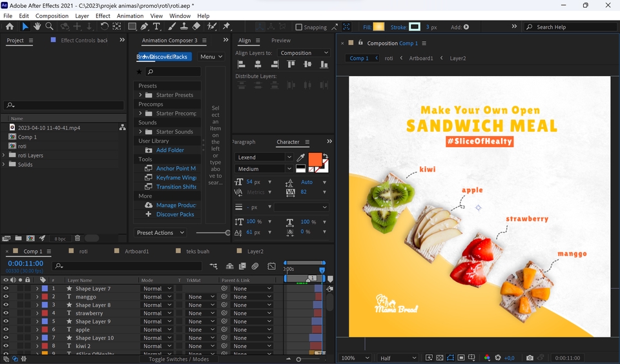This screenshot has width=620, height=364.
Task: Click the Manage Products link
Action: (x=176, y=205)
